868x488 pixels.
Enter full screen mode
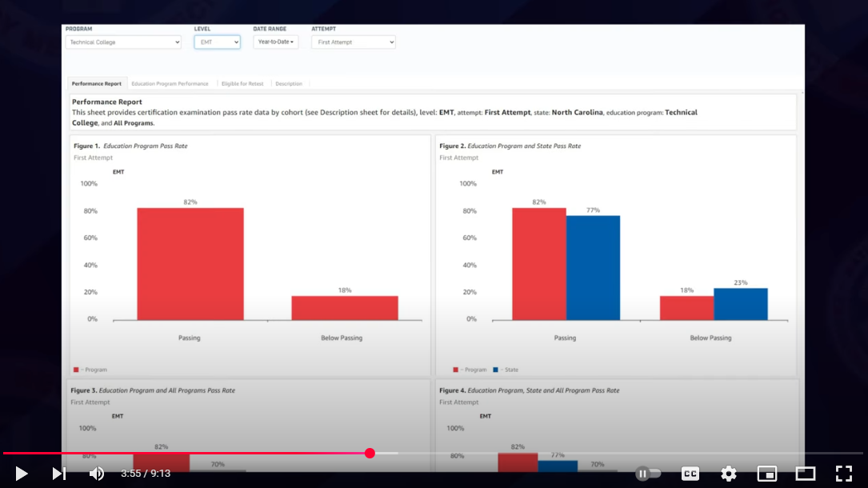pyautogui.click(x=843, y=474)
